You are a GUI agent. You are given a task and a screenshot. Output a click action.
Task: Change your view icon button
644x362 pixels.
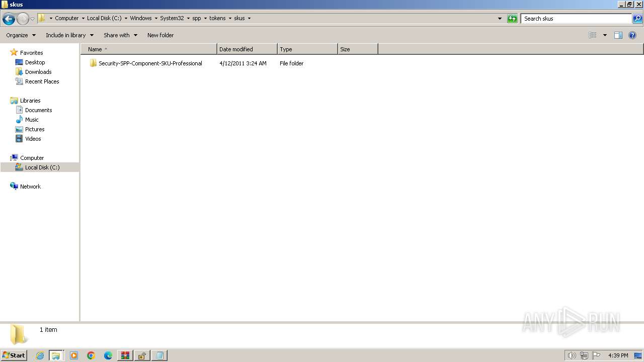click(x=593, y=35)
